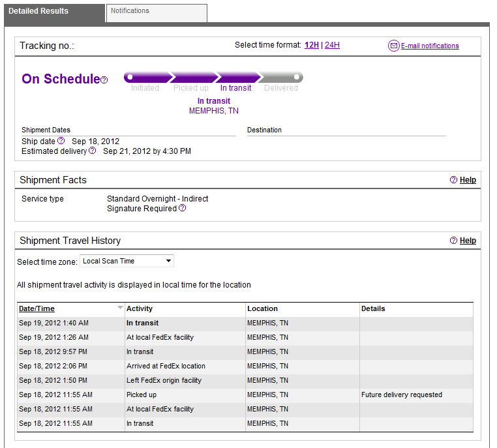Click the Initiated stage of progress bar
The width and height of the screenshot is (497, 448).
click(x=147, y=78)
